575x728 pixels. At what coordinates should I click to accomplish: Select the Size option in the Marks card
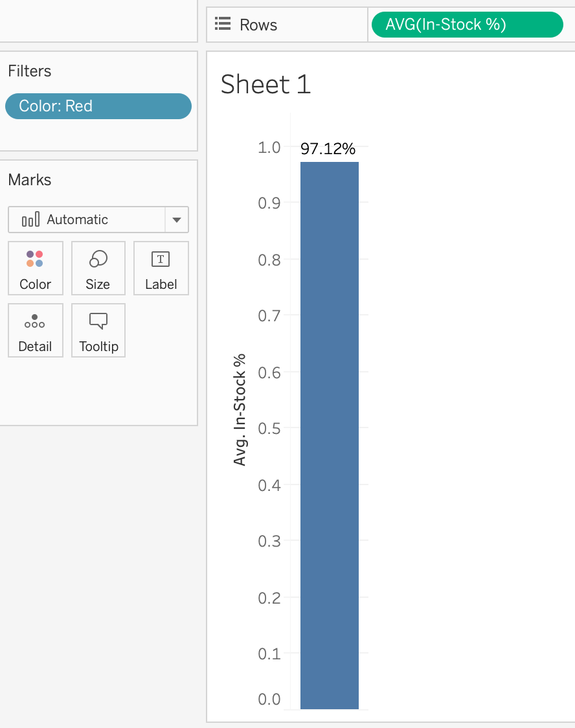pyautogui.click(x=98, y=268)
